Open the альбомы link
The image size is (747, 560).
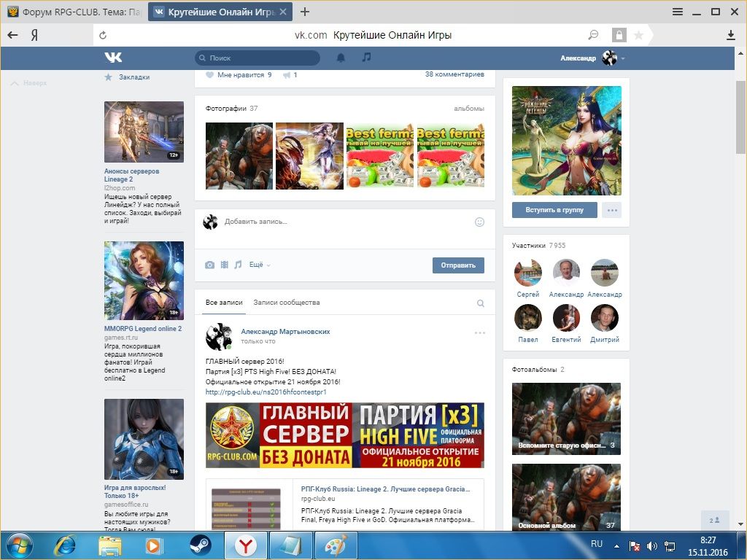point(469,109)
